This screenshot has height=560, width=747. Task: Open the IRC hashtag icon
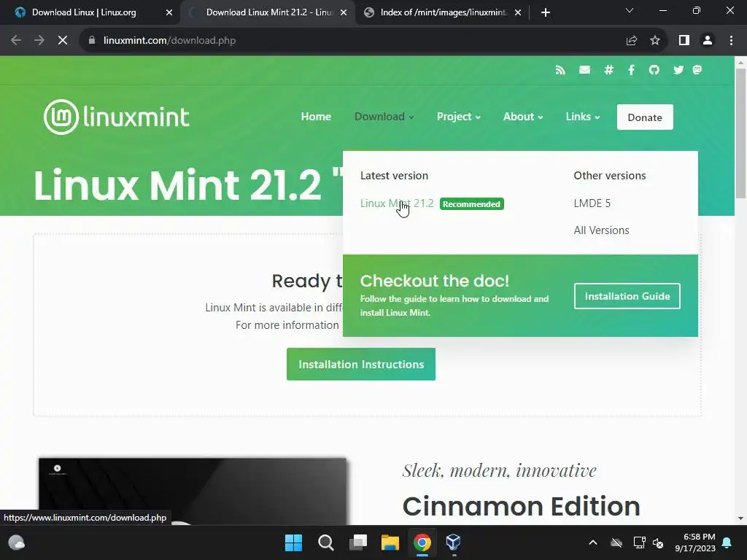(609, 70)
